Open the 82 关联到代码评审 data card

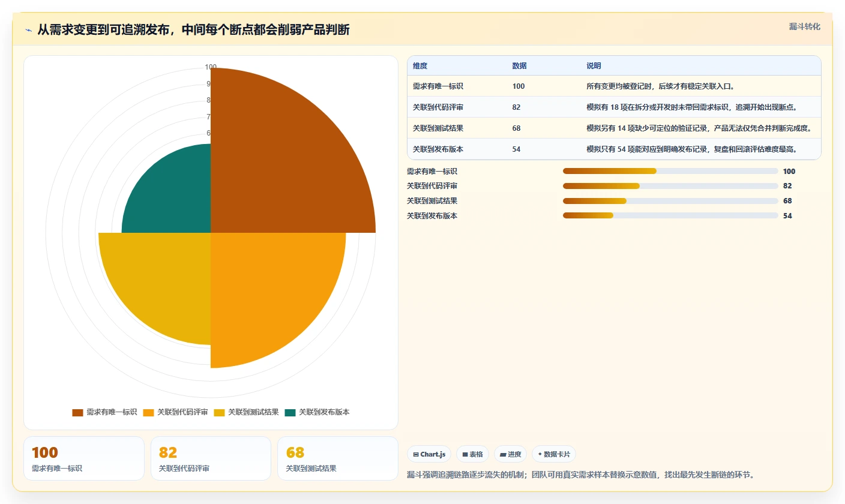coord(211,458)
